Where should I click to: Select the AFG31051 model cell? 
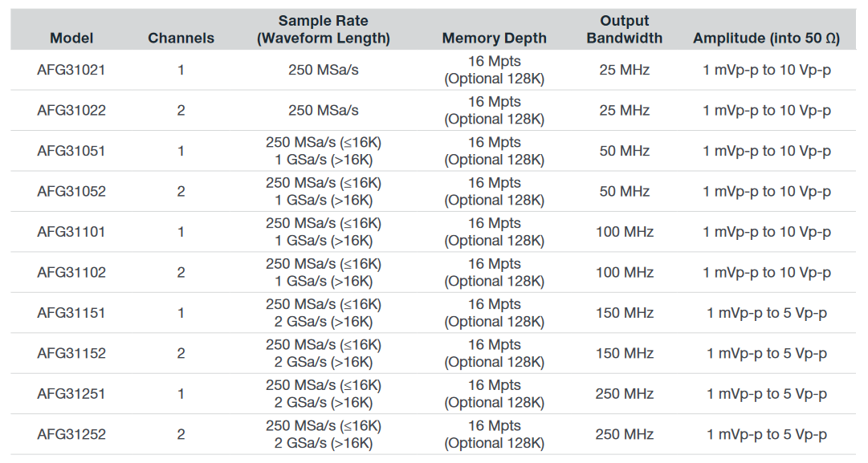pyautogui.click(x=71, y=151)
